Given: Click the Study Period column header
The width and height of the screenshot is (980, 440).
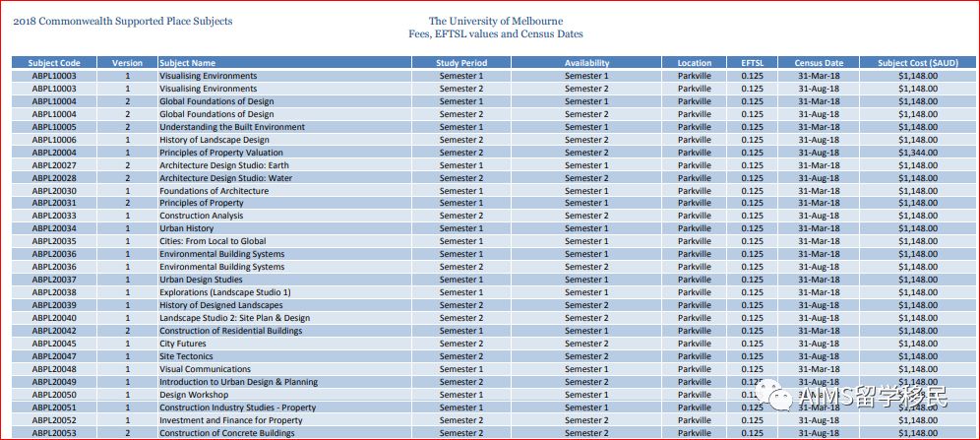Looking at the screenshot, I should (x=461, y=62).
